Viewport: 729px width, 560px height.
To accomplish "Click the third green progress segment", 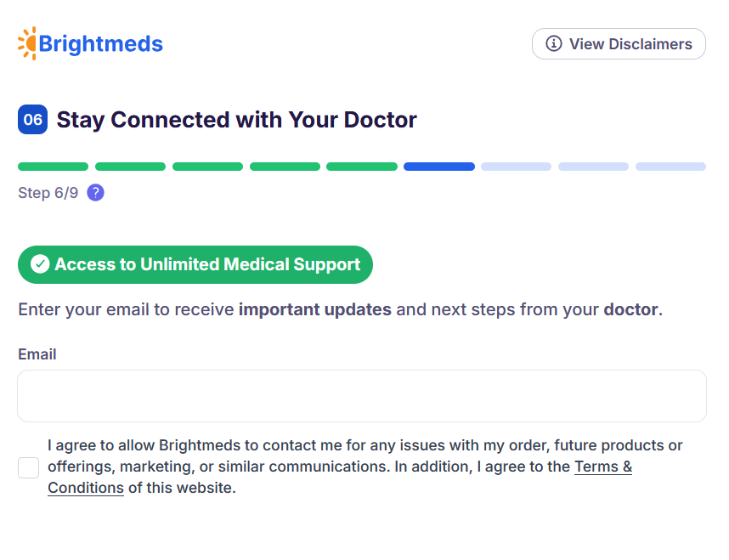I will [207, 167].
